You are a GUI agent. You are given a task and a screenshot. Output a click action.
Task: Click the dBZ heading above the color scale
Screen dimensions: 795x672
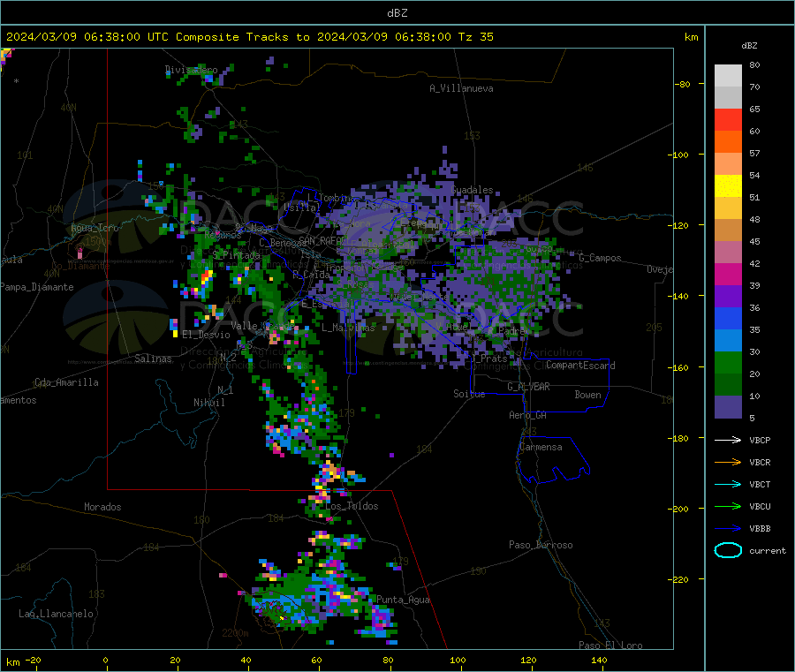coord(749,46)
